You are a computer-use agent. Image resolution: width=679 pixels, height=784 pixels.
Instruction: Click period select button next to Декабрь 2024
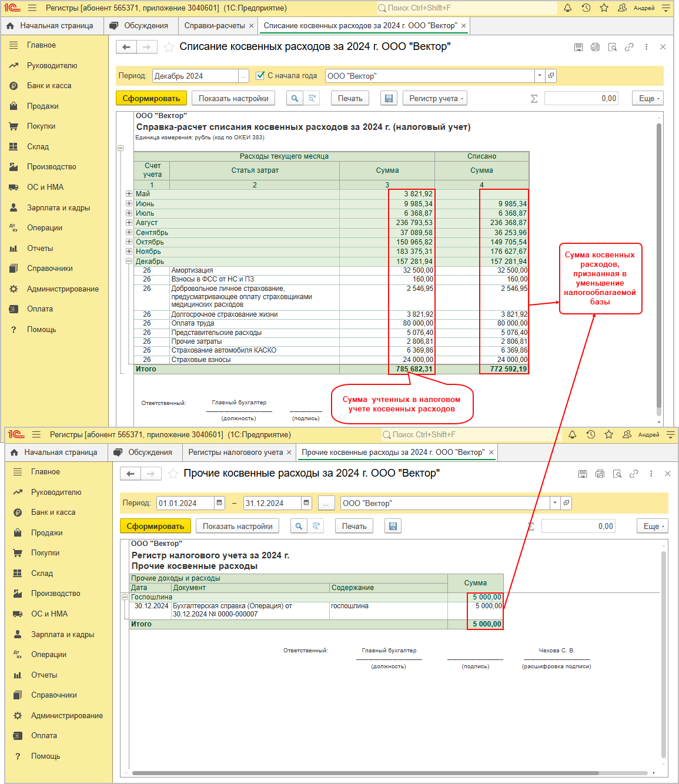[243, 76]
